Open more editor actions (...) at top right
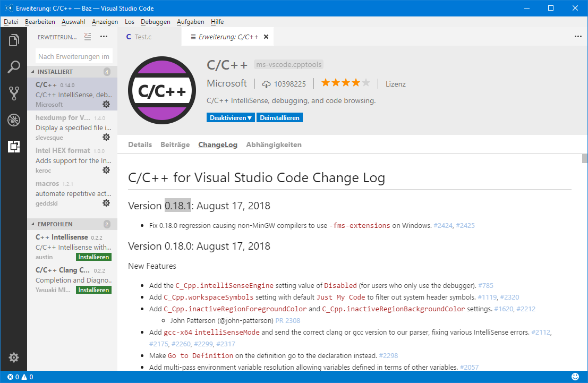Screen dimensions: 588x383 pos(578,36)
